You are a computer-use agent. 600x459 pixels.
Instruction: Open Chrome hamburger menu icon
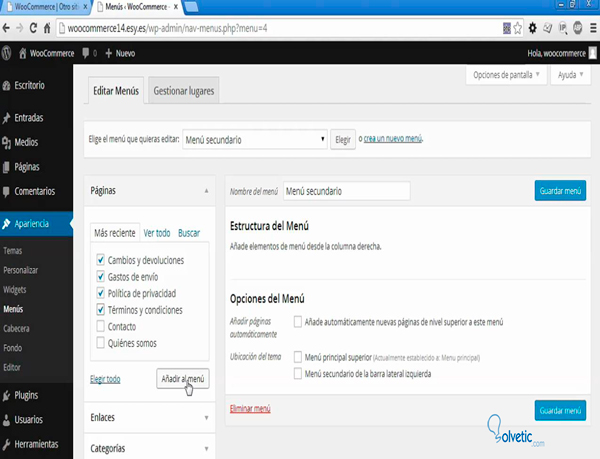click(593, 28)
